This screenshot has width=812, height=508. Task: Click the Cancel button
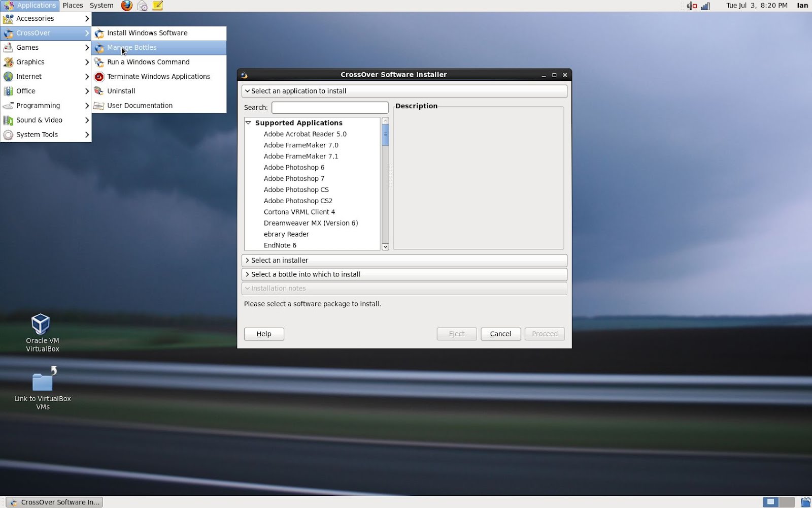tap(500, 334)
